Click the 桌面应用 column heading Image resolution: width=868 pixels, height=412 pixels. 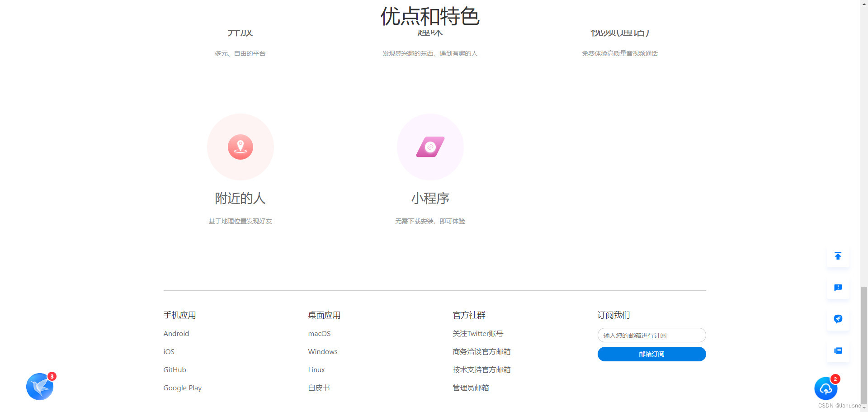pyautogui.click(x=324, y=315)
